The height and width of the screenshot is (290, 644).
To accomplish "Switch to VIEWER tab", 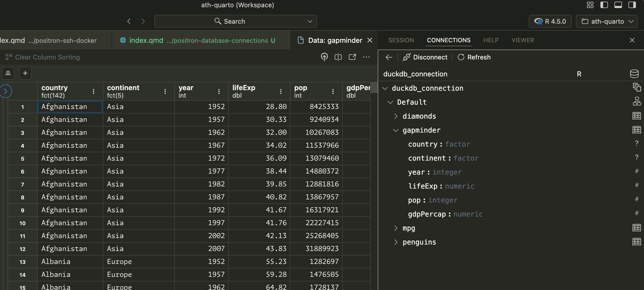I will tap(523, 40).
